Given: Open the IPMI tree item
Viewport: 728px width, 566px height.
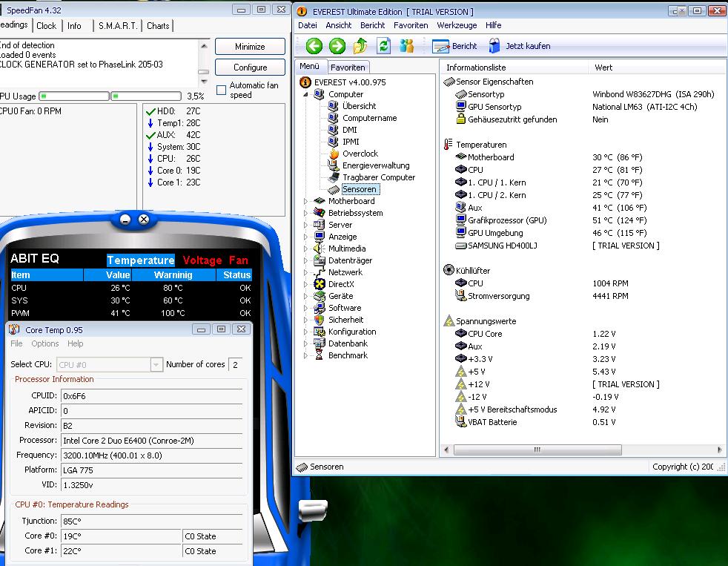Looking at the screenshot, I should 351,142.
